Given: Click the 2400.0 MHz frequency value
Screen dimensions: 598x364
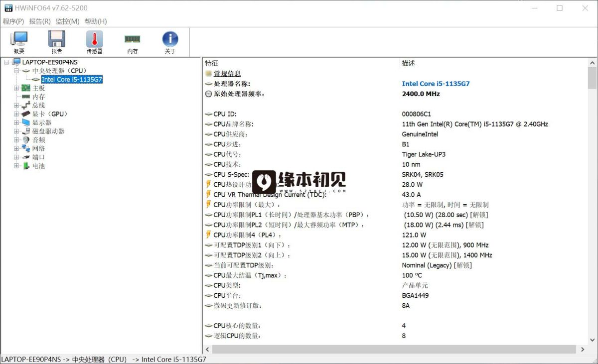Looking at the screenshot, I should click(421, 94).
